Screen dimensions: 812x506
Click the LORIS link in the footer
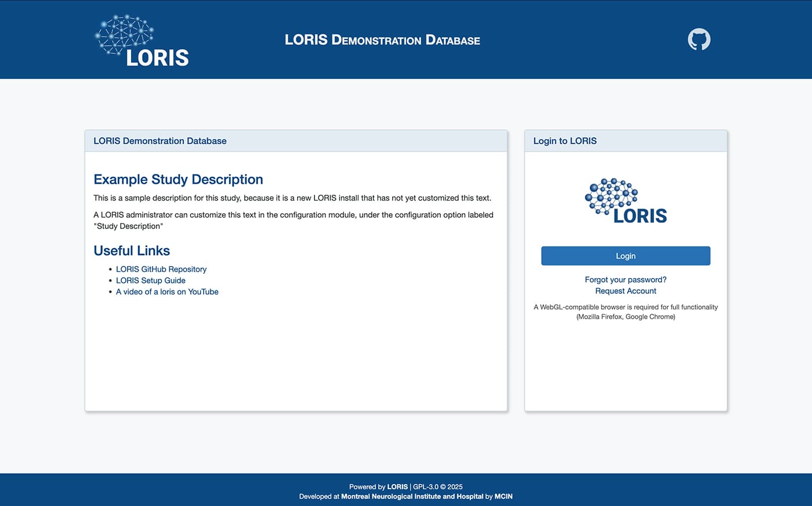click(x=397, y=487)
